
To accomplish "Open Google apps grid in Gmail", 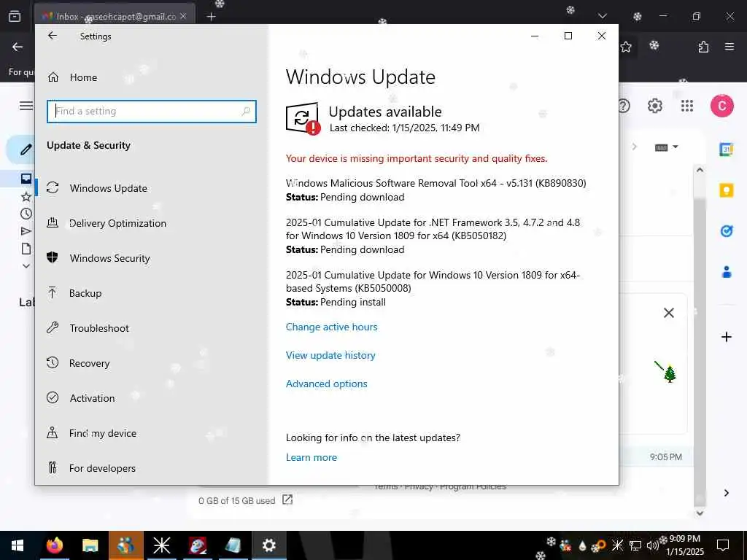I will [x=687, y=106].
